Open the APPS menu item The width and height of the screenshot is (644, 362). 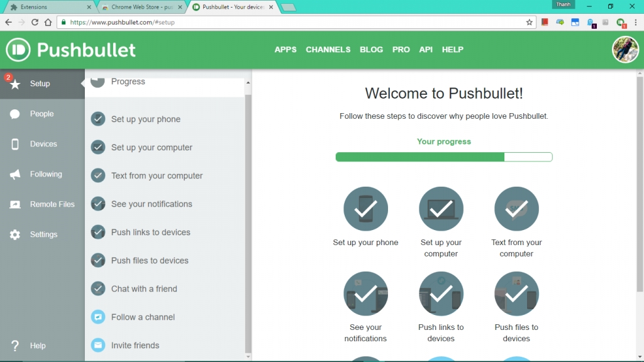pyautogui.click(x=286, y=50)
